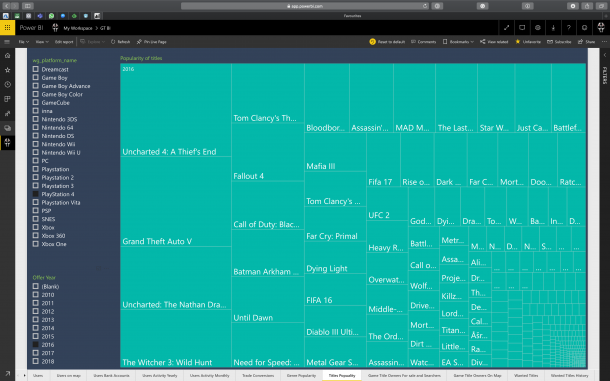Open the Bookmarks dropdown
Image resolution: width=610 pixels, height=381 pixels.
pos(458,42)
